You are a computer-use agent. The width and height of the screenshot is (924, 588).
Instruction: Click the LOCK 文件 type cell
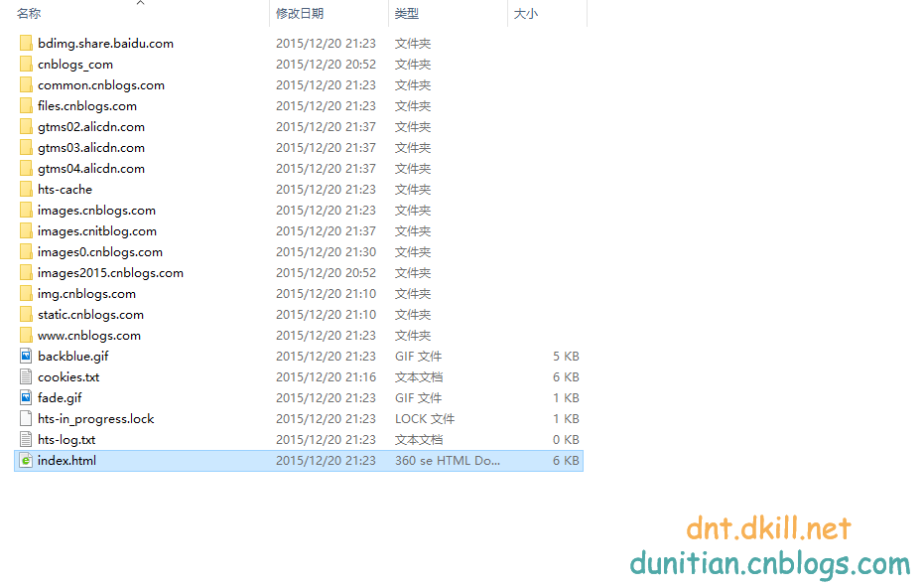(x=425, y=419)
